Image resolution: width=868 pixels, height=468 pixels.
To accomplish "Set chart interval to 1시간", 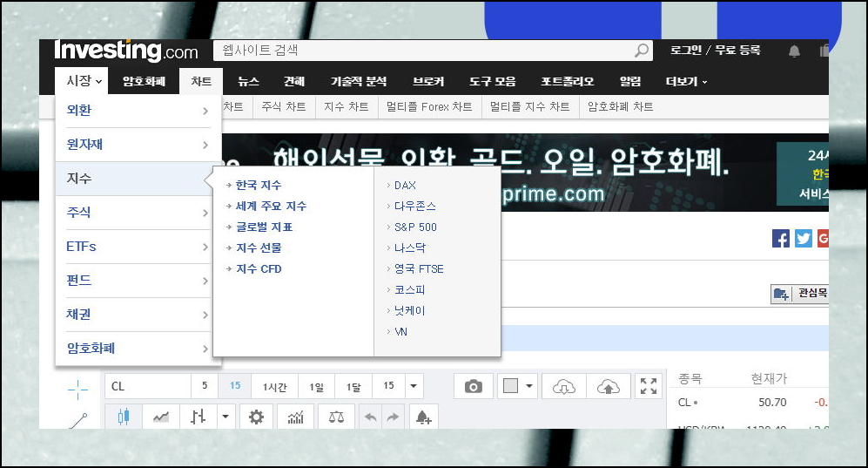I will tap(274, 386).
